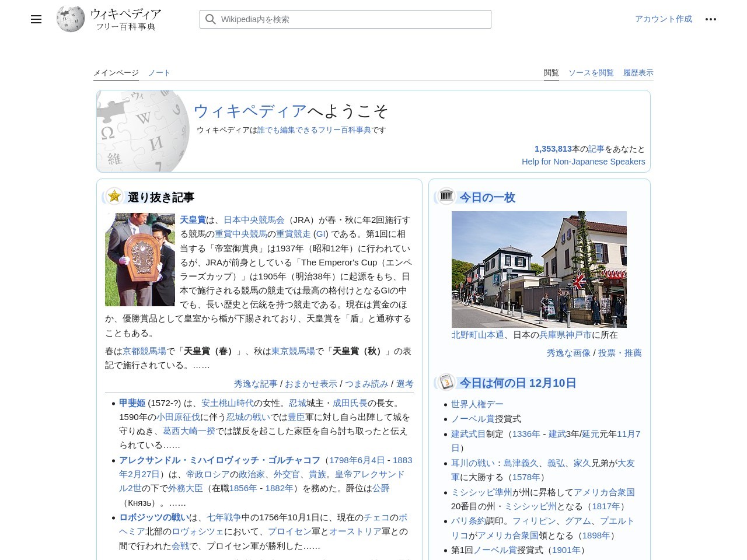The height and width of the screenshot is (560, 747).
Task: Click おまかせ表示 link
Action: (x=310, y=384)
